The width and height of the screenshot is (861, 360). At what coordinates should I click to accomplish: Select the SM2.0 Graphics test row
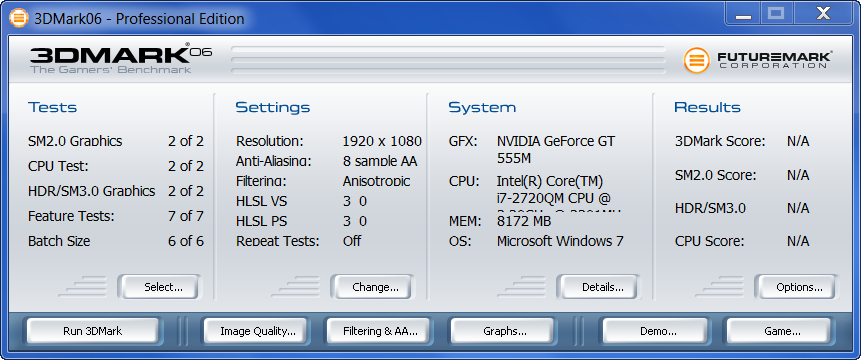point(116,141)
